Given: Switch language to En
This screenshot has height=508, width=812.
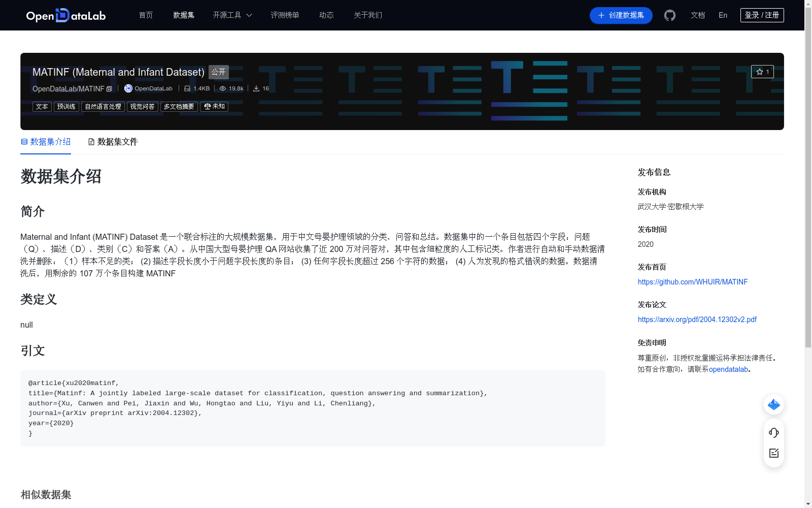Looking at the screenshot, I should tap(723, 15).
